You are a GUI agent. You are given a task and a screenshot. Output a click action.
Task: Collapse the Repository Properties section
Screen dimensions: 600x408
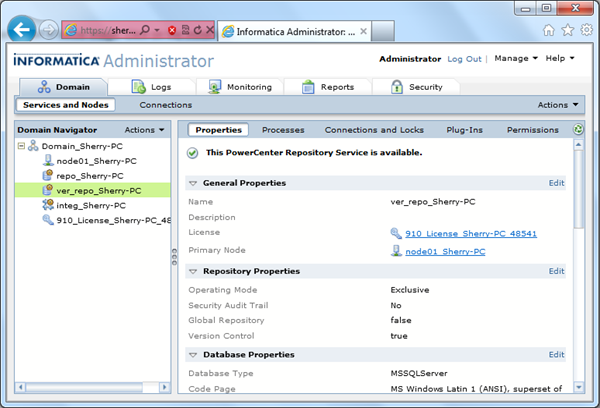point(193,271)
